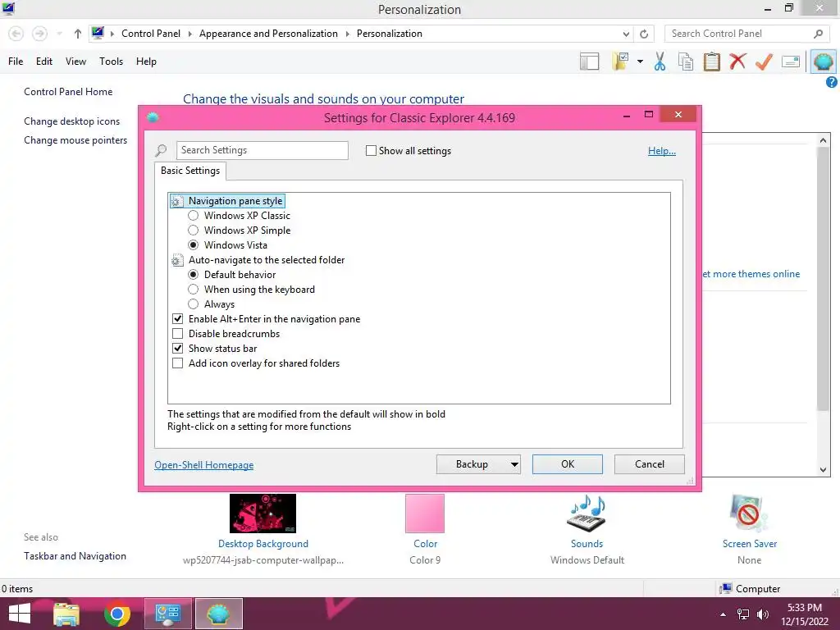Click the volume speaker tray icon
Image resolution: width=840 pixels, height=630 pixels.
[x=763, y=614]
